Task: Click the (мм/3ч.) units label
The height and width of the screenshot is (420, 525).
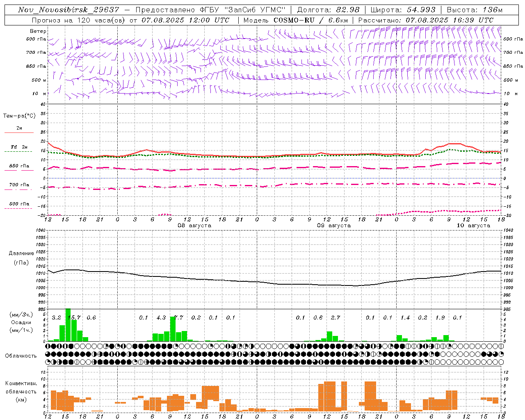Action: 21,315
